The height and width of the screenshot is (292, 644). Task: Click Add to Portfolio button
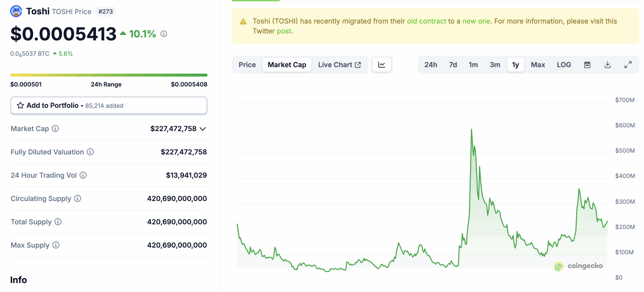(109, 105)
